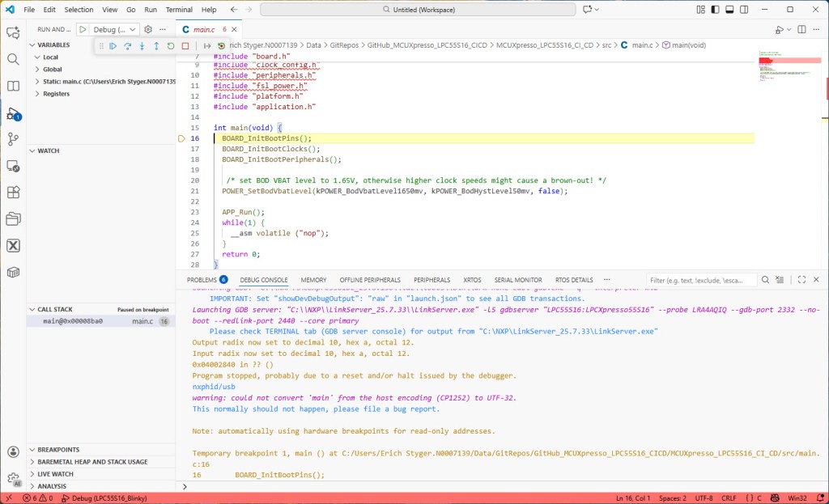Screen dimensions: 829x504
Task: Open the Terminal menu
Action: click(179, 10)
